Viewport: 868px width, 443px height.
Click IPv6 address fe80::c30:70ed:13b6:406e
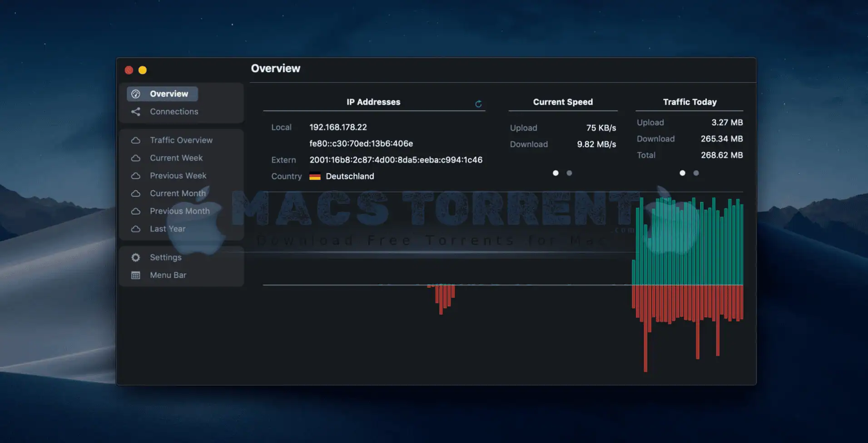point(361,144)
